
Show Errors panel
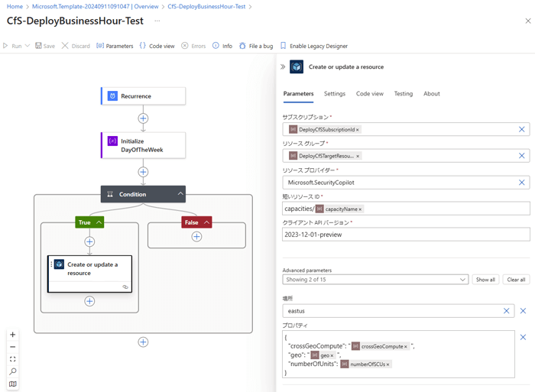coord(193,46)
